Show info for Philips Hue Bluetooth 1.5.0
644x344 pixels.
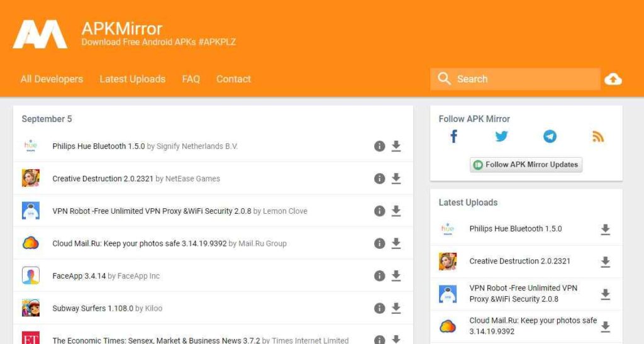(x=379, y=146)
